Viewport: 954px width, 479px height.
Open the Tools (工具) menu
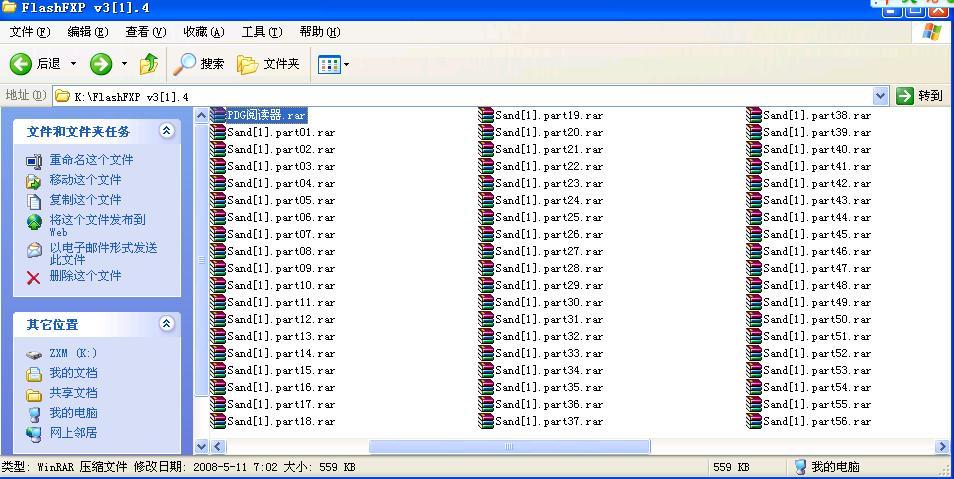[x=262, y=32]
